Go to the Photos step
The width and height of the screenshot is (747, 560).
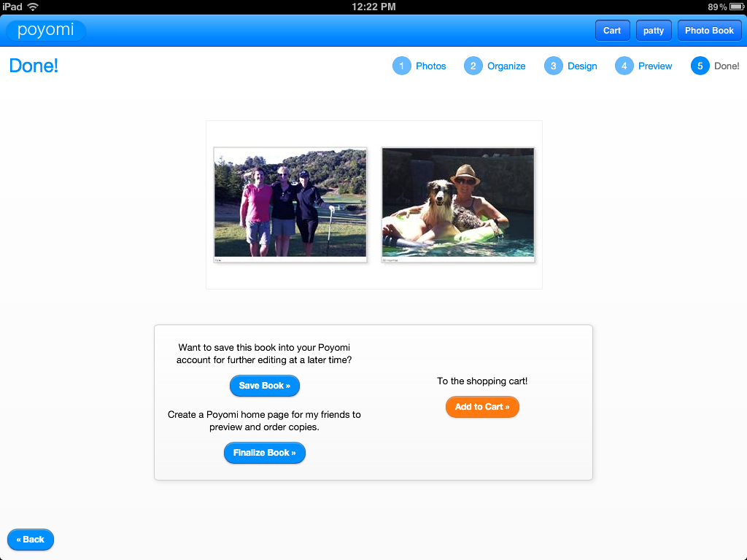coord(430,66)
